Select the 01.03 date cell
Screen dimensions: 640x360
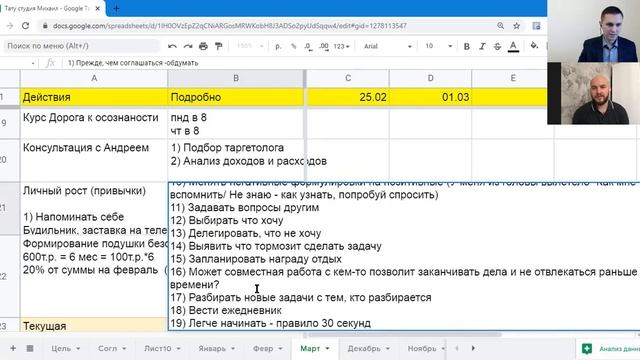point(430,97)
